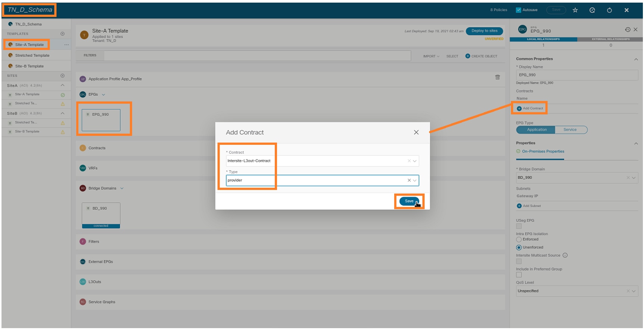Click the Contract field showing Intersite-L3out-Contract
644x330 pixels.
pos(322,161)
